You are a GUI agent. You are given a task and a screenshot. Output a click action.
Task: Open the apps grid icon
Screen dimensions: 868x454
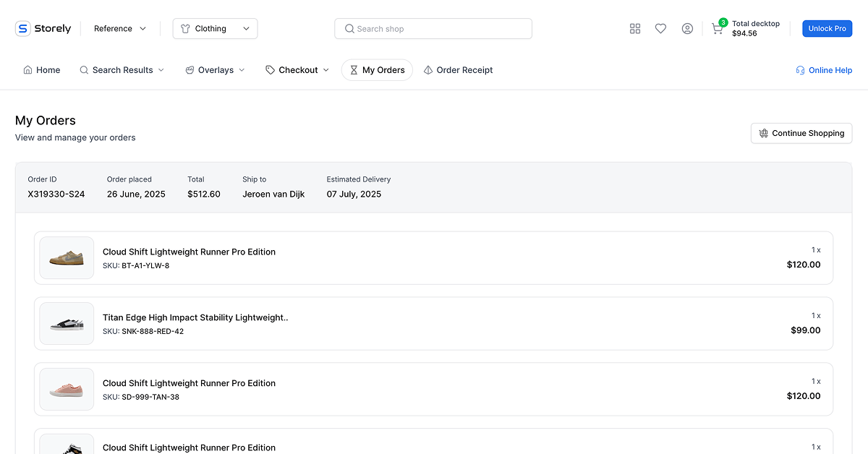(x=635, y=29)
